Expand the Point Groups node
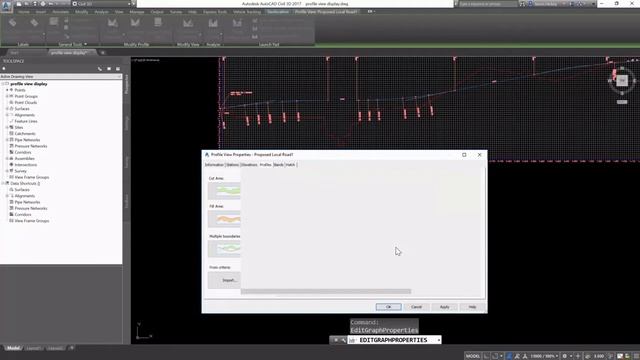 coord(7,96)
